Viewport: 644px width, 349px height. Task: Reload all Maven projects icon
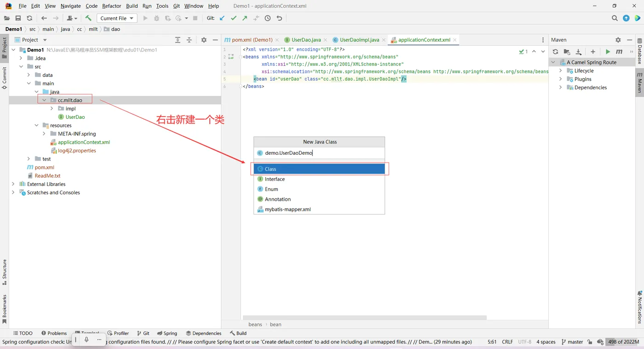pos(555,52)
